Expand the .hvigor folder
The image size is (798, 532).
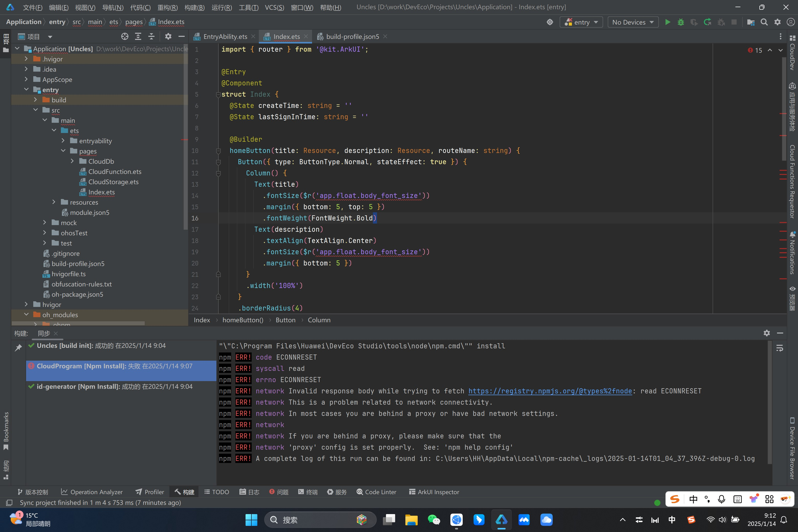coord(26,59)
